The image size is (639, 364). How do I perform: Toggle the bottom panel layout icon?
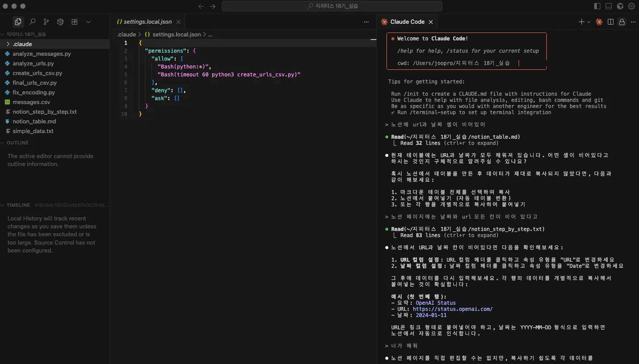pos(609,6)
